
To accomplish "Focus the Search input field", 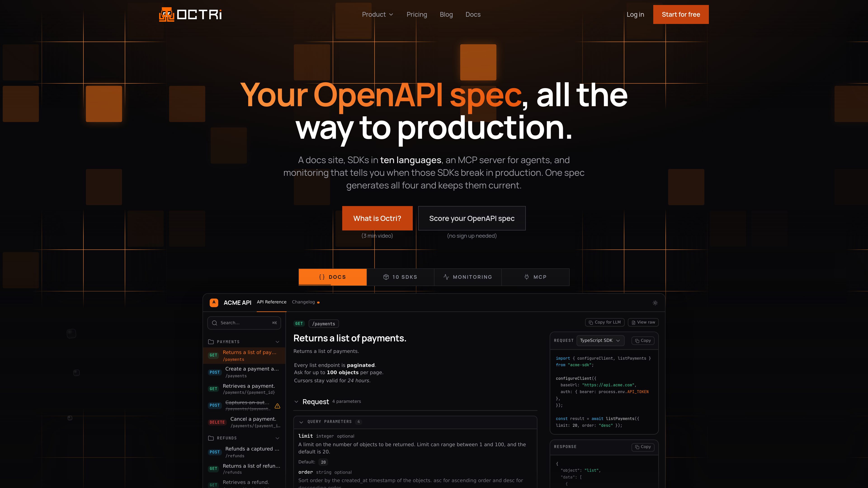I will click(x=244, y=323).
